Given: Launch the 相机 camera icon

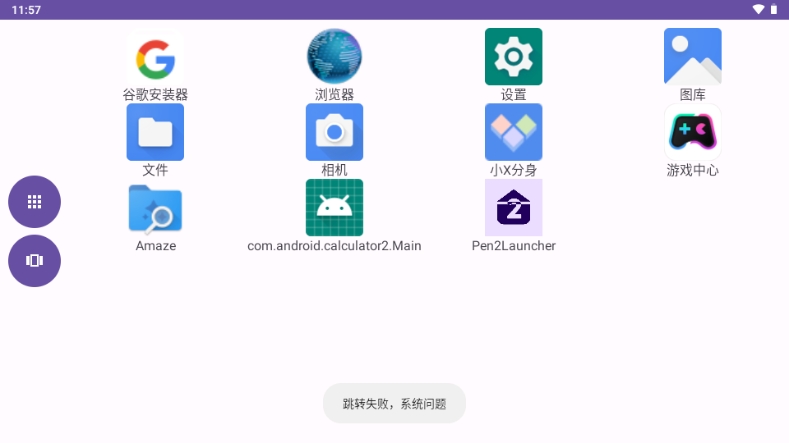Looking at the screenshot, I should 334,132.
